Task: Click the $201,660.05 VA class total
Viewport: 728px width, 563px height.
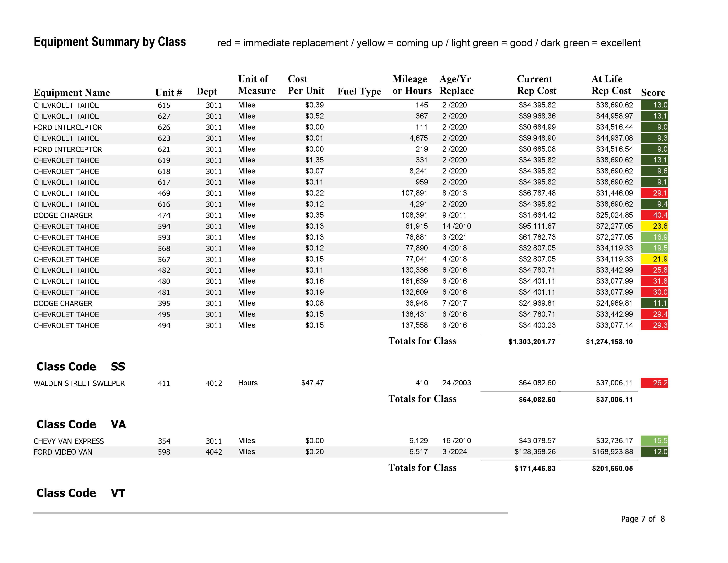Action: coord(612,468)
